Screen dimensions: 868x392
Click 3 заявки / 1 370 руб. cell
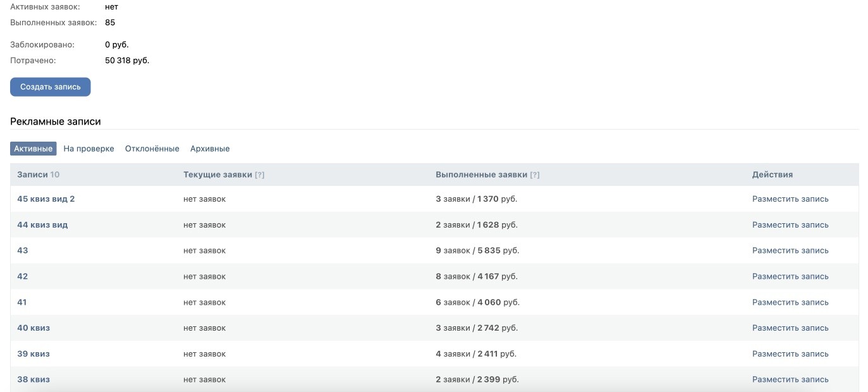tap(477, 199)
